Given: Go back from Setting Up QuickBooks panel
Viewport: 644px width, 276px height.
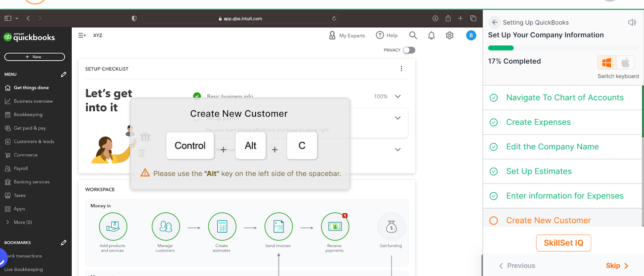Looking at the screenshot, I should tap(495, 23).
